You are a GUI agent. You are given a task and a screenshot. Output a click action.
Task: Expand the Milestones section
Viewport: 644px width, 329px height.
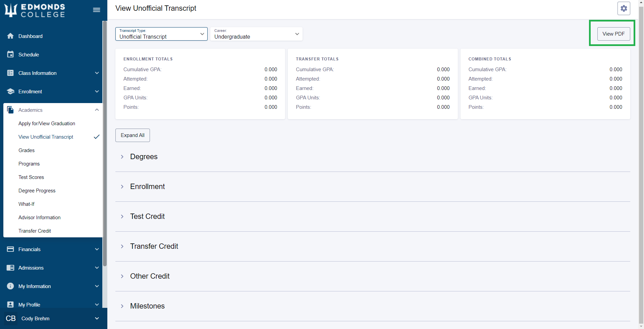122,306
